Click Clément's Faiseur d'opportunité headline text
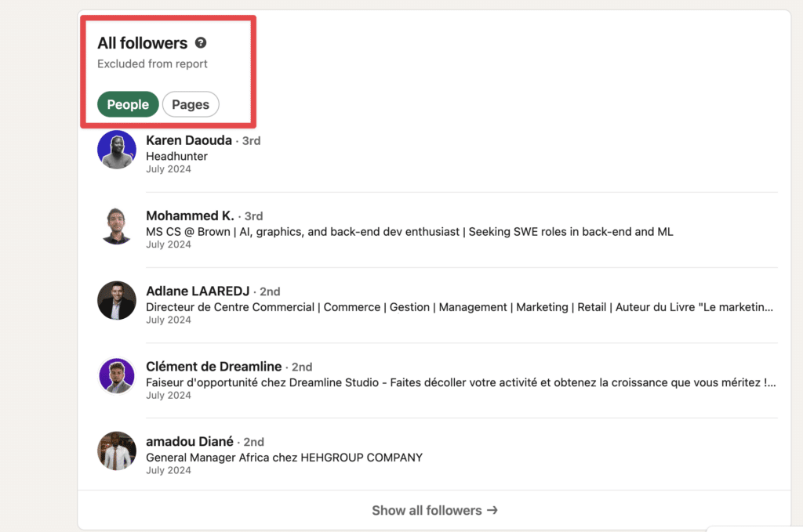 [461, 382]
